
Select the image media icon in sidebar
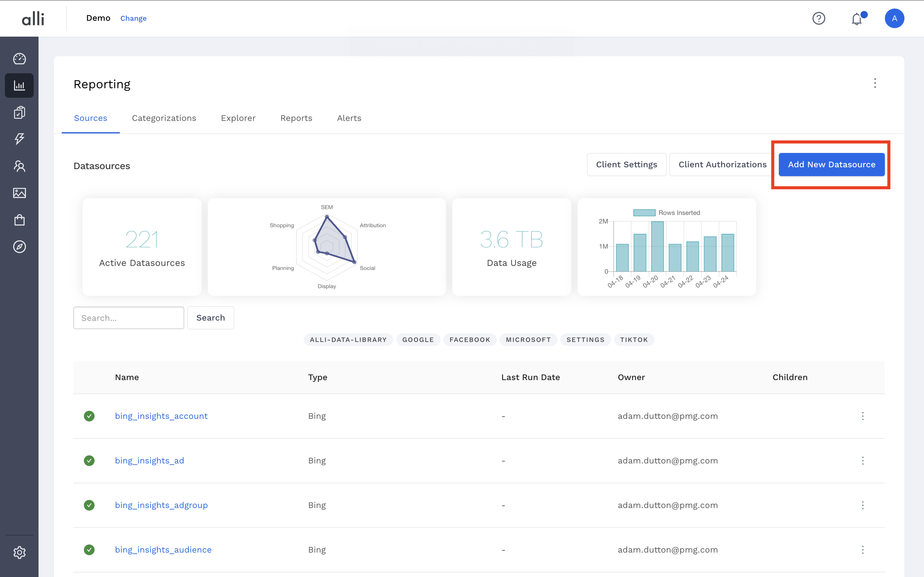pos(19,193)
